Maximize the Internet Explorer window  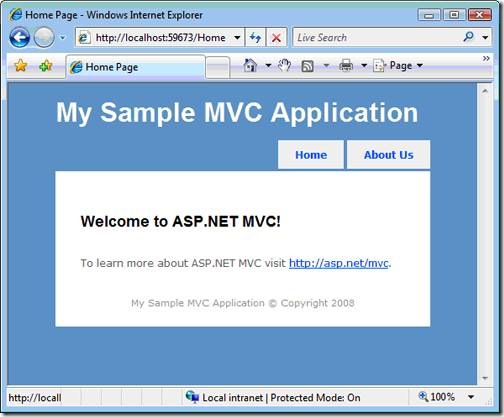[454, 15]
